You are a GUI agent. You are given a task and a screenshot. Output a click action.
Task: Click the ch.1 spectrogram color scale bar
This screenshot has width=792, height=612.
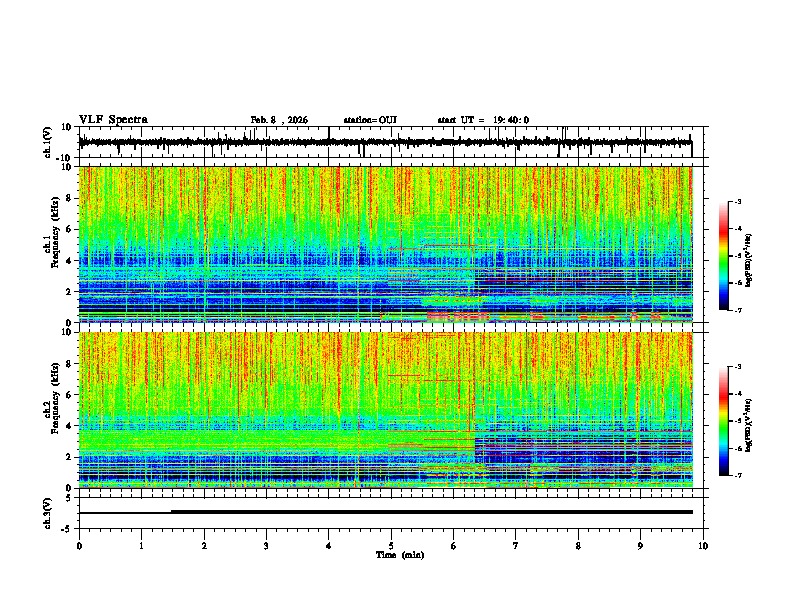[724, 256]
